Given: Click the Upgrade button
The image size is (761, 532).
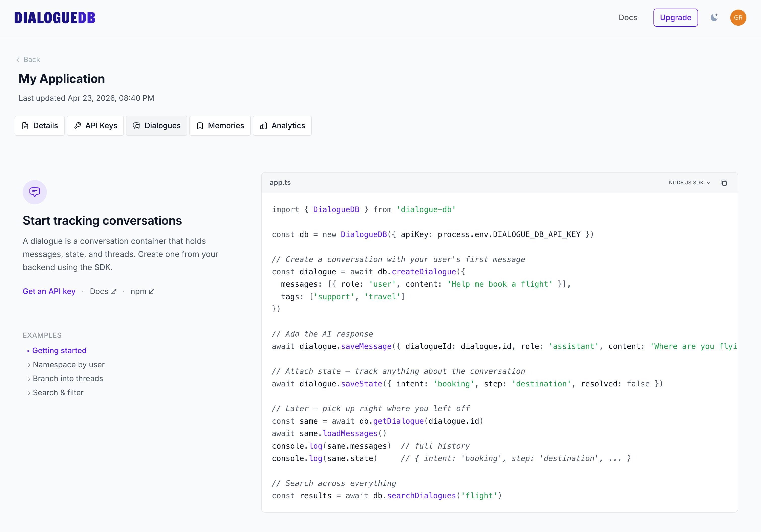Looking at the screenshot, I should pyautogui.click(x=675, y=18).
